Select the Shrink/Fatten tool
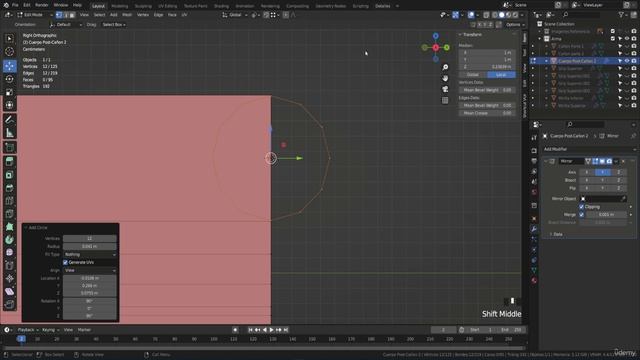Screen dimensions: 640x360 (x=9, y=279)
